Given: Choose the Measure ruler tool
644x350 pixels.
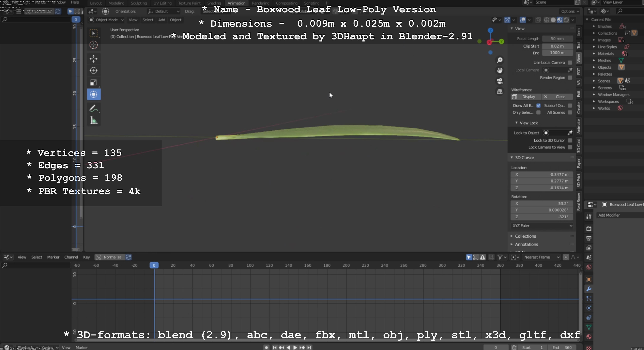Looking at the screenshot, I should [93, 121].
